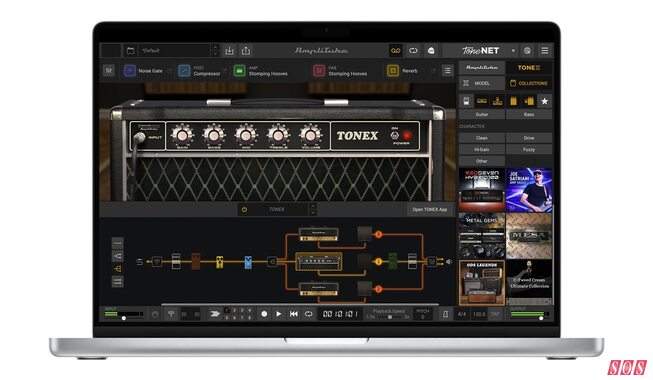This screenshot has width=653, height=380.
Task: Click the loop link icon in header
Action: [x=413, y=50]
